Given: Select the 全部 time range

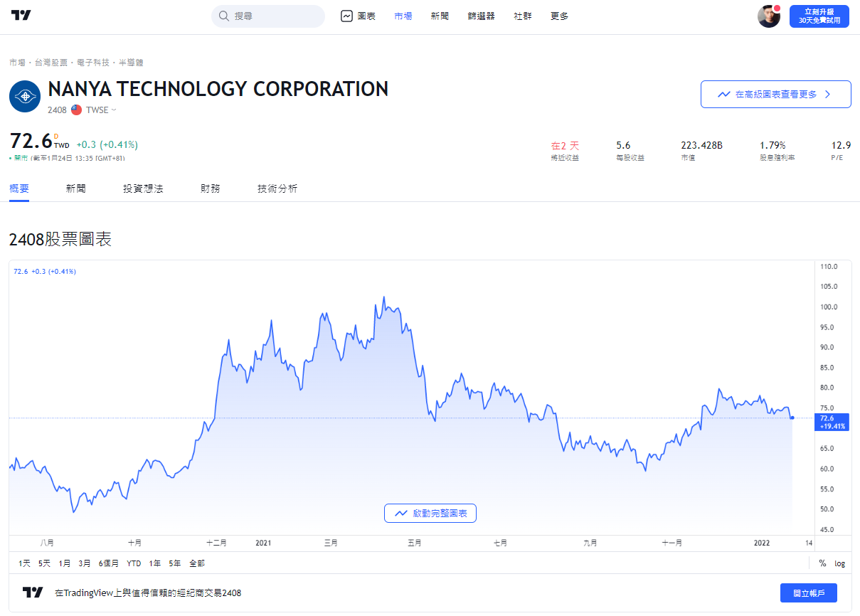Looking at the screenshot, I should pyautogui.click(x=197, y=563).
